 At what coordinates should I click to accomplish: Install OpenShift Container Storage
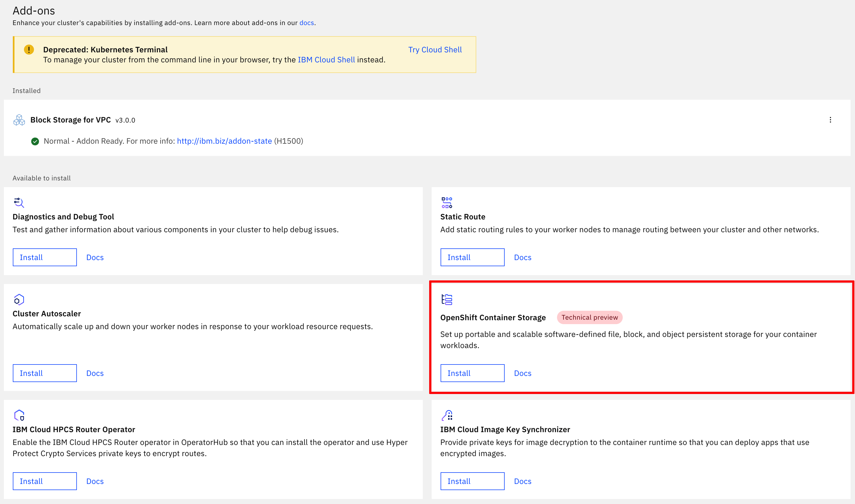coord(473,373)
